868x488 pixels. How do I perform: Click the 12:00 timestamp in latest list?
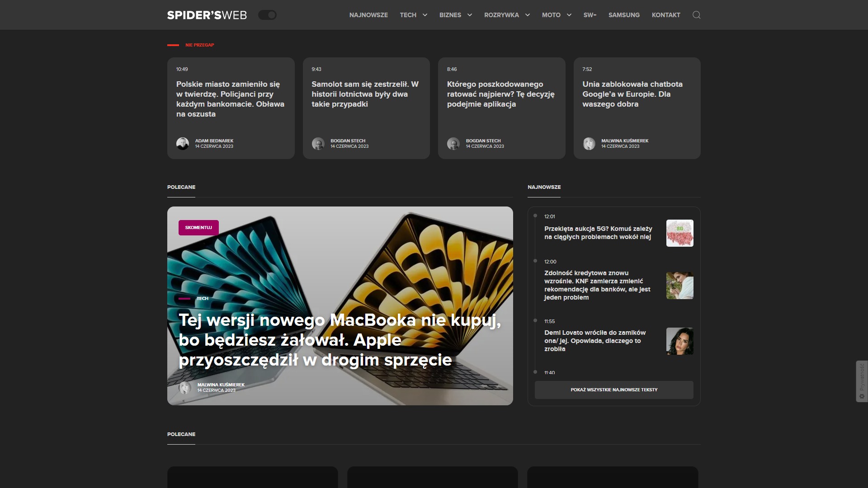tap(550, 262)
